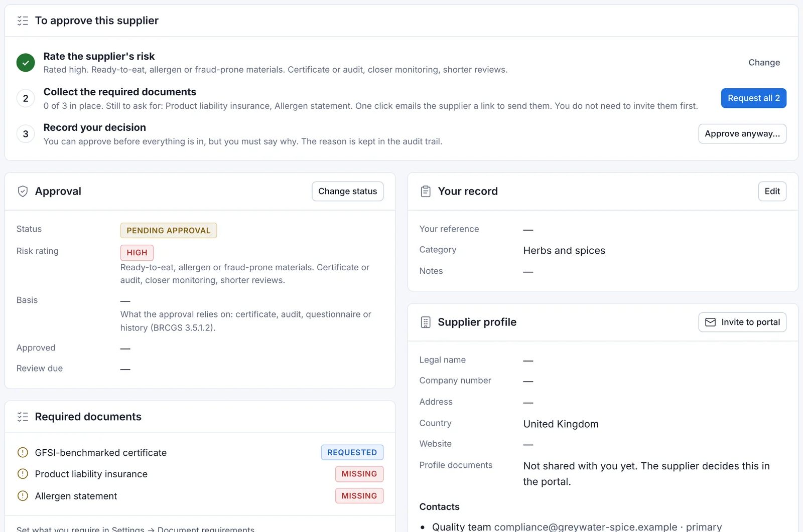The width and height of the screenshot is (803, 532).
Task: Click the Contacts heading in Supplier profile
Action: [x=439, y=506]
